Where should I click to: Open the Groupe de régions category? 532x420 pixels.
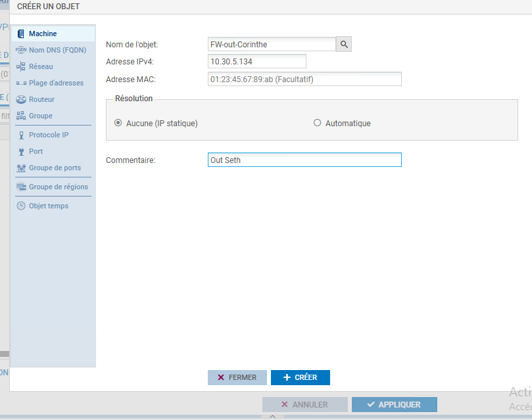pos(58,187)
